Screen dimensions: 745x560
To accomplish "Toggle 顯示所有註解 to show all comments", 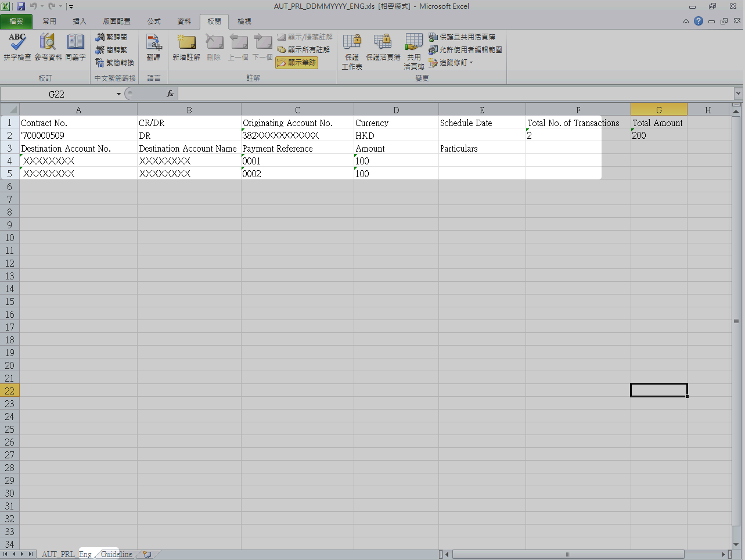I will 303,50.
